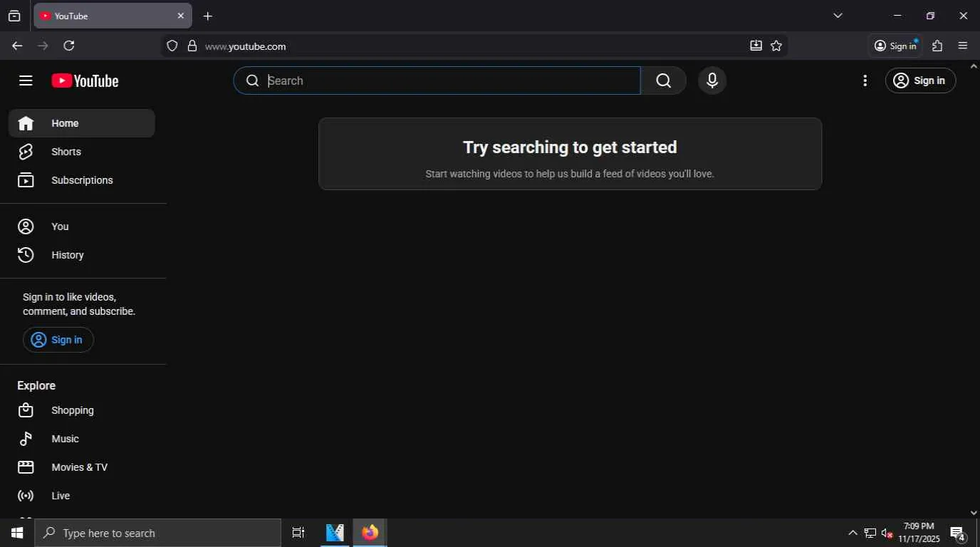Open YouTube settings three-dot menu
The height and width of the screenshot is (547, 980).
pyautogui.click(x=865, y=80)
